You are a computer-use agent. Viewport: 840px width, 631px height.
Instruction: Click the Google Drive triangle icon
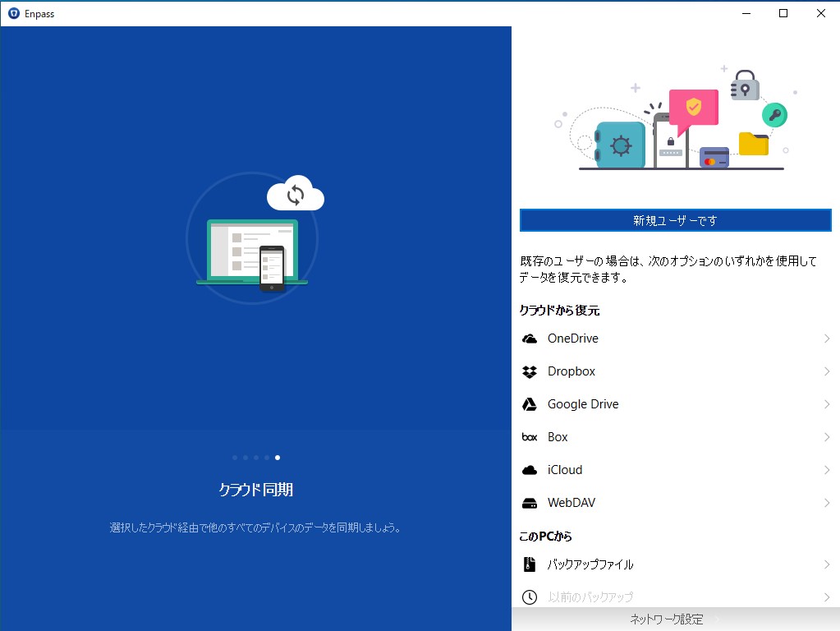[530, 403]
